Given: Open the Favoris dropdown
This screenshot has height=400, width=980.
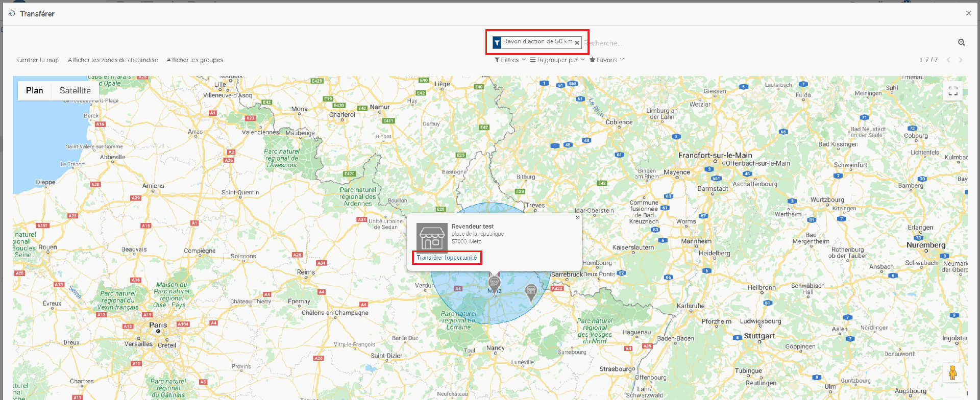Looking at the screenshot, I should [607, 60].
